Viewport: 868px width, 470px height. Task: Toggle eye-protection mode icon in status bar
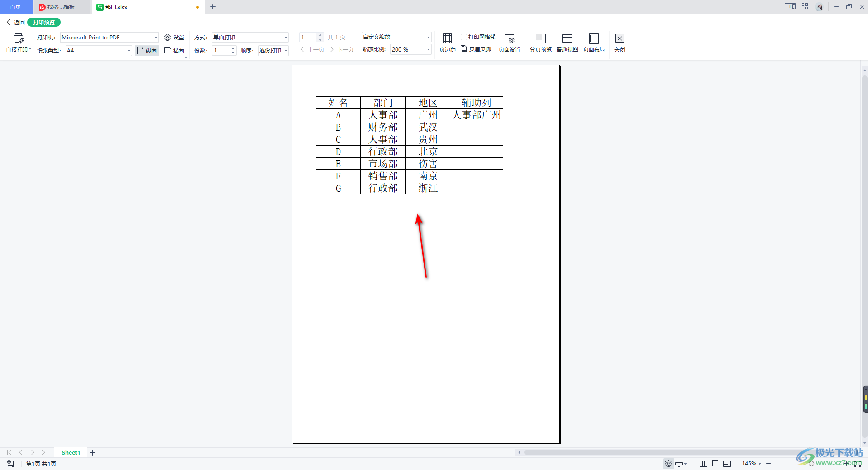coord(668,464)
